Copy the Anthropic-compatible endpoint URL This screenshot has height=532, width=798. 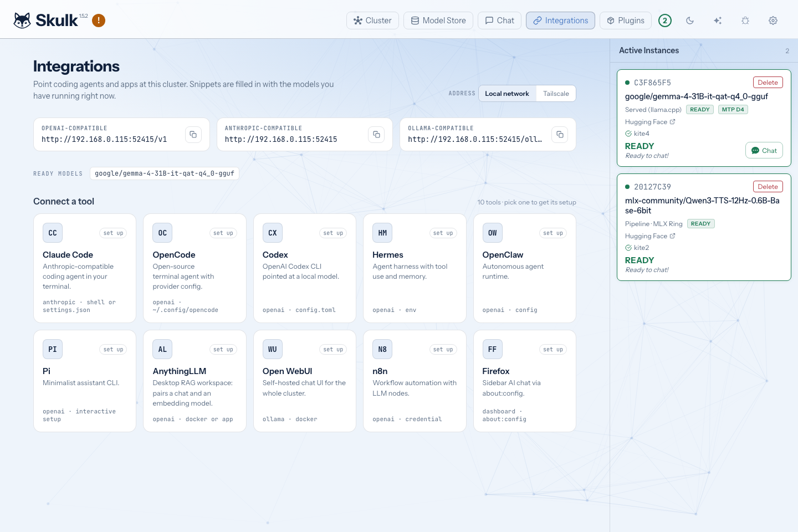click(376, 135)
